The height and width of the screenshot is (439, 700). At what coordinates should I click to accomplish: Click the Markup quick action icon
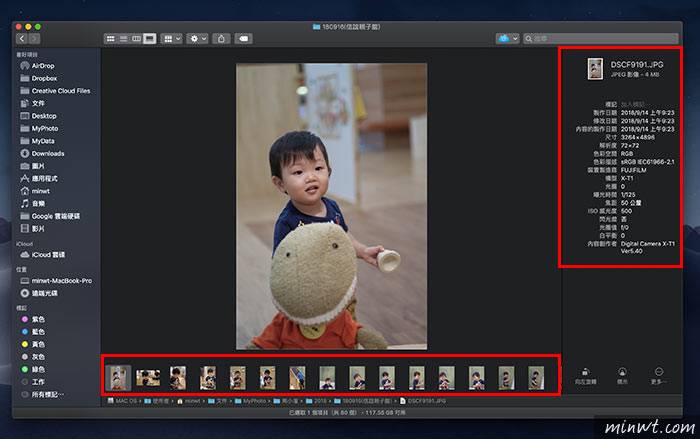[623, 372]
